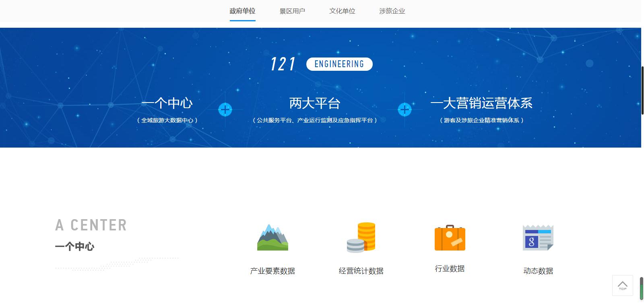Click the 产业要素数据 label
Image resolution: width=644 pixels, height=304 pixels.
(x=272, y=271)
